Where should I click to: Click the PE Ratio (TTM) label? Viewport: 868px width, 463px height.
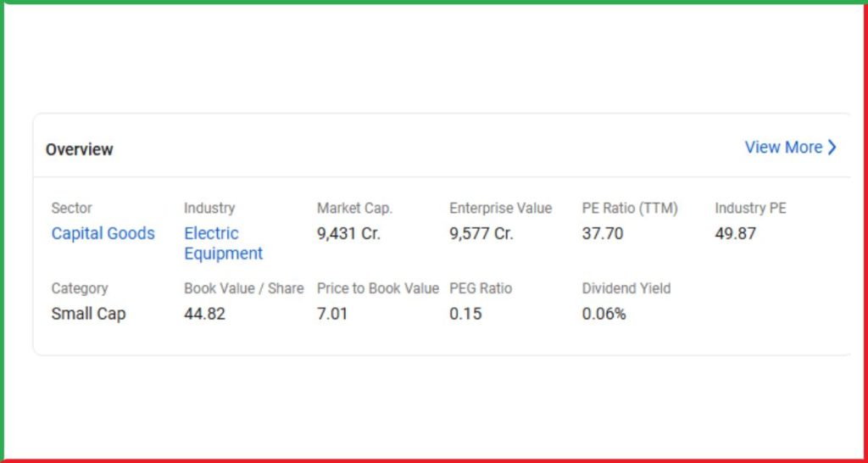coord(630,209)
